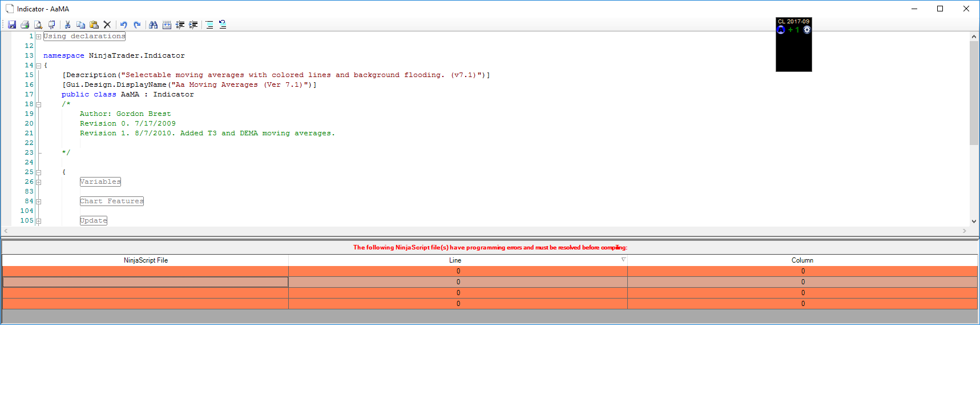The width and height of the screenshot is (980, 411).
Task: Cut the selected code with scissors icon
Action: pyautogui.click(x=67, y=25)
